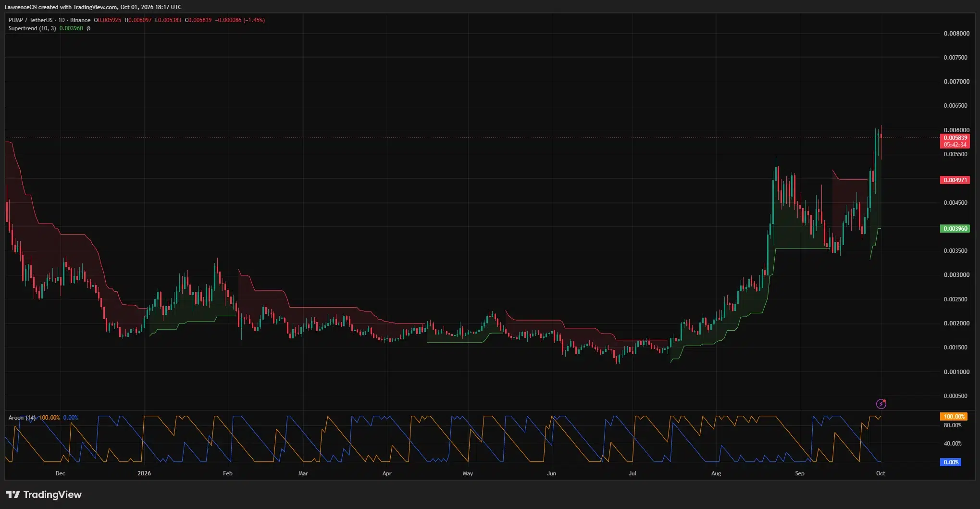
Task: Click the 0.004500 price axis label
Action: pyautogui.click(x=956, y=203)
